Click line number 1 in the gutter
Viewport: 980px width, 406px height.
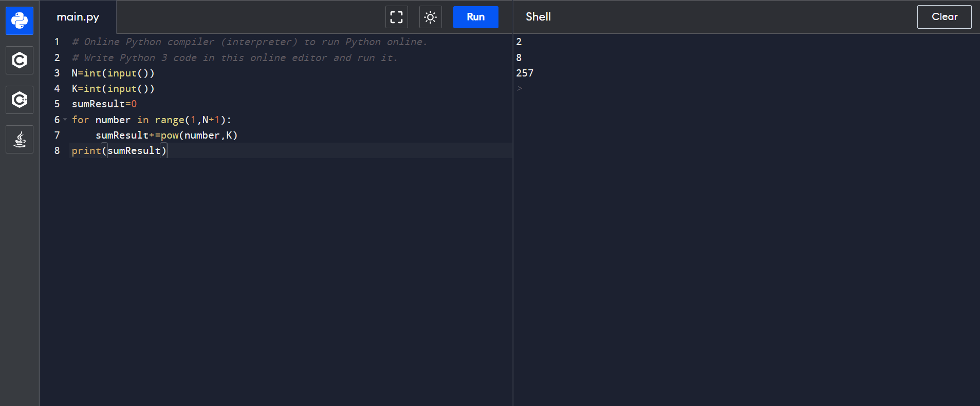(57, 42)
